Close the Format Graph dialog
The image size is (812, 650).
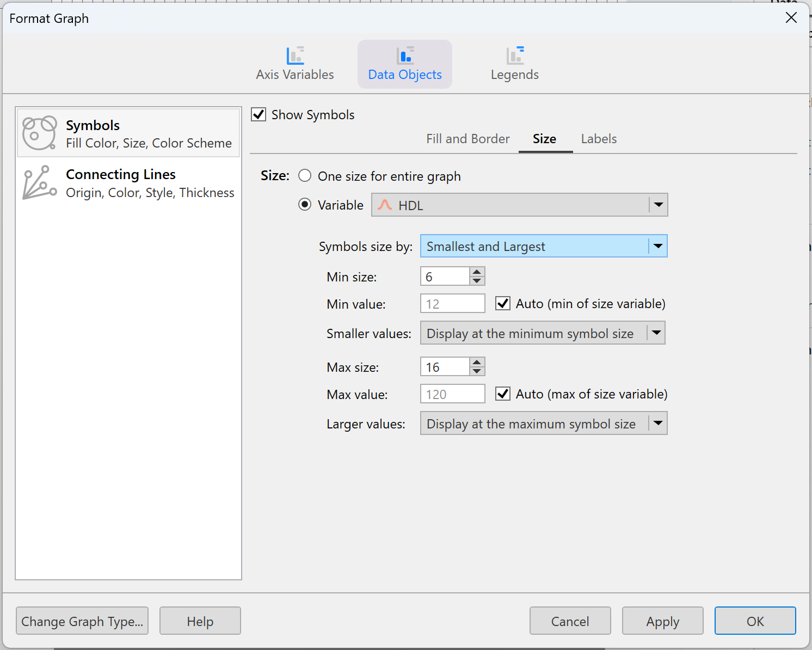tap(791, 17)
